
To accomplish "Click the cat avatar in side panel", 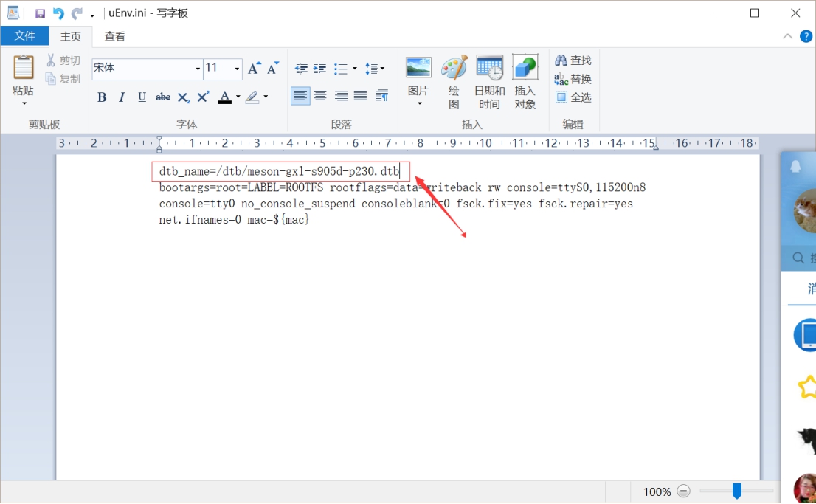I will pyautogui.click(x=804, y=211).
